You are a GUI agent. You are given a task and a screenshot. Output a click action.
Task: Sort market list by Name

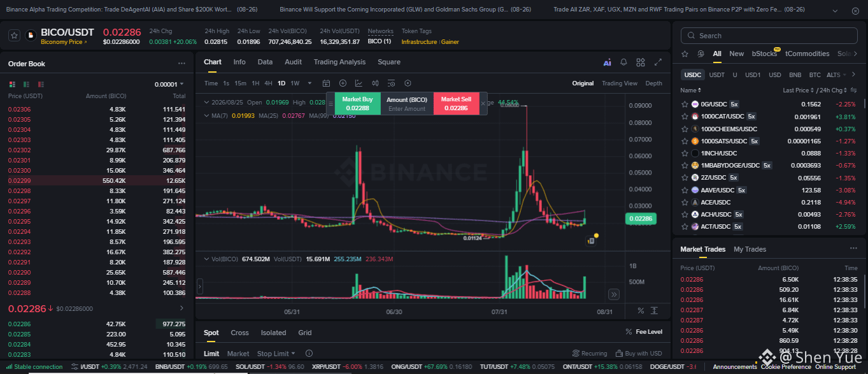[691, 90]
